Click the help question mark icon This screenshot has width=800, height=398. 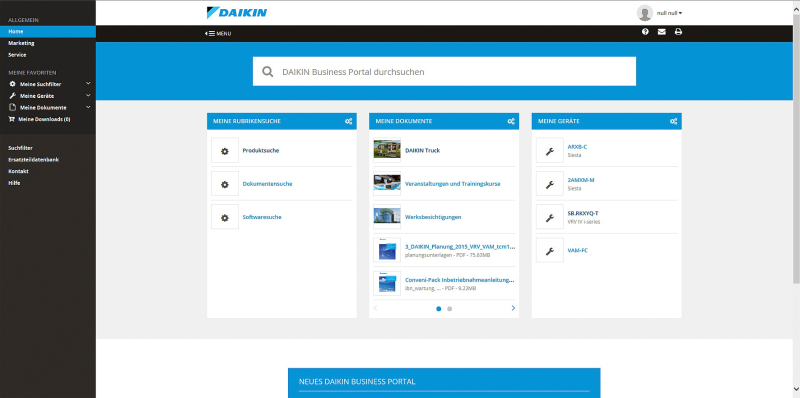(x=645, y=32)
